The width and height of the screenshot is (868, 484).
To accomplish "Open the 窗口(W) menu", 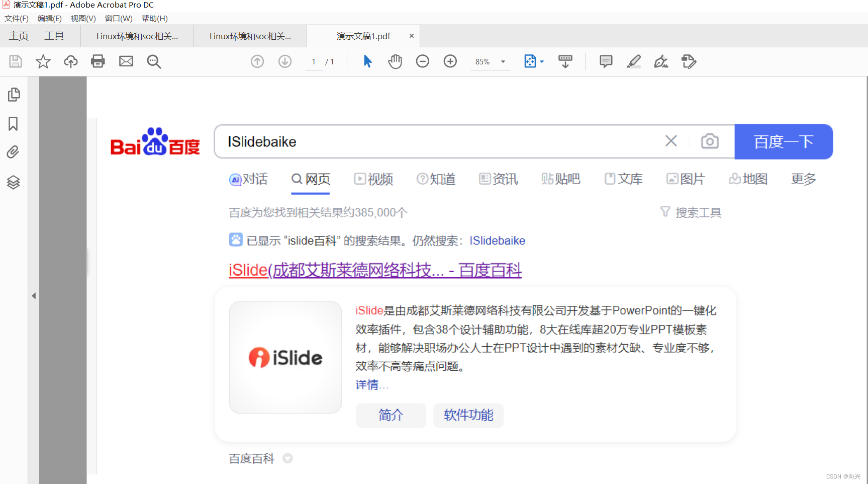I will (x=119, y=19).
